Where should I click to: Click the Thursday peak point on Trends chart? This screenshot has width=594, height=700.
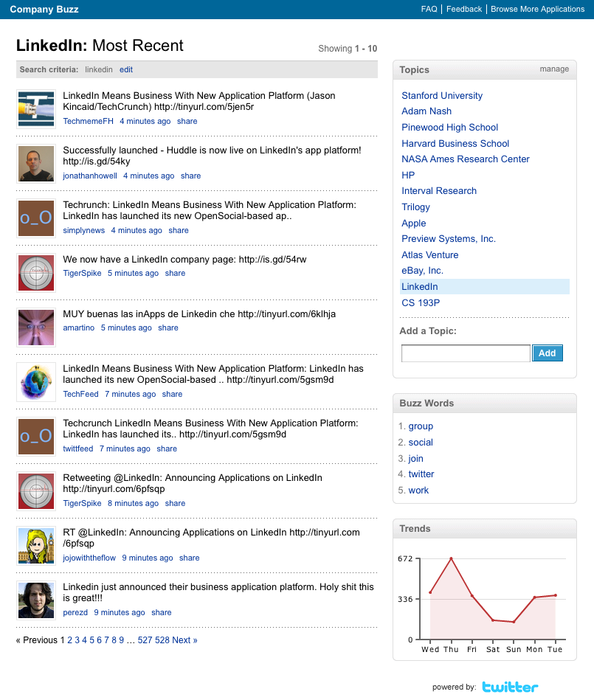(451, 558)
